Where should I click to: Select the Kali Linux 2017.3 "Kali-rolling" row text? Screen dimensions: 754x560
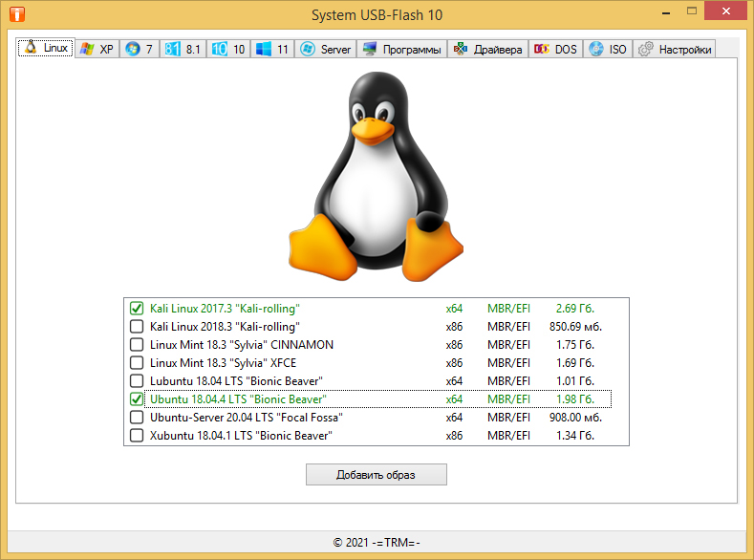pos(225,309)
